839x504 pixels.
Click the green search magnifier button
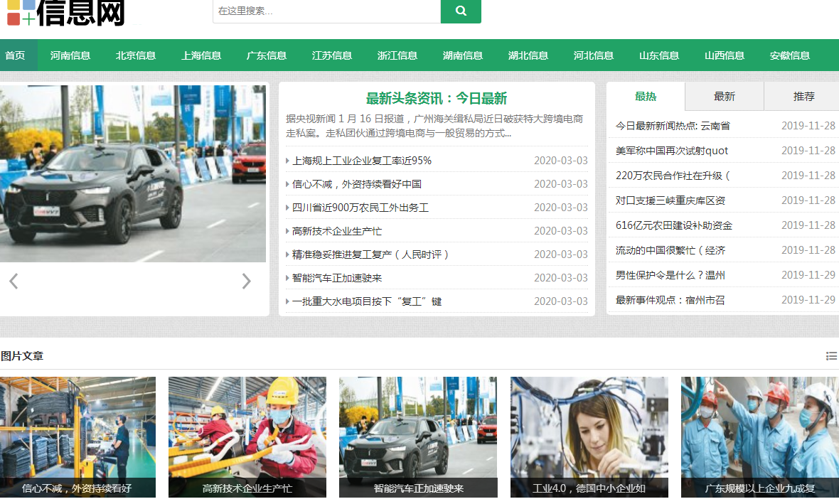tap(461, 11)
